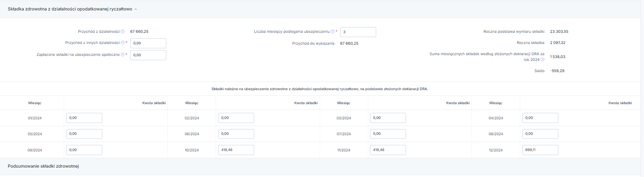Click the Liczba miesięcy podlegania ubezpieczeniu field

click(358, 32)
